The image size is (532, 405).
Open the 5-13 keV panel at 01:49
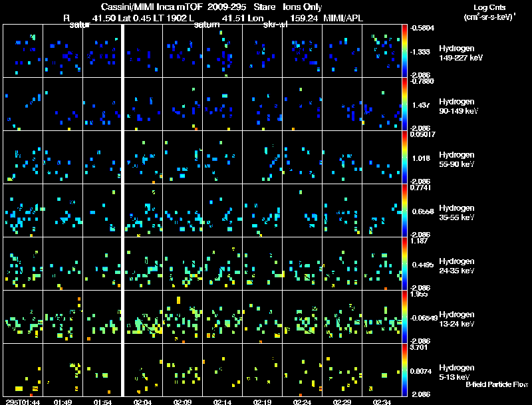click(63, 370)
